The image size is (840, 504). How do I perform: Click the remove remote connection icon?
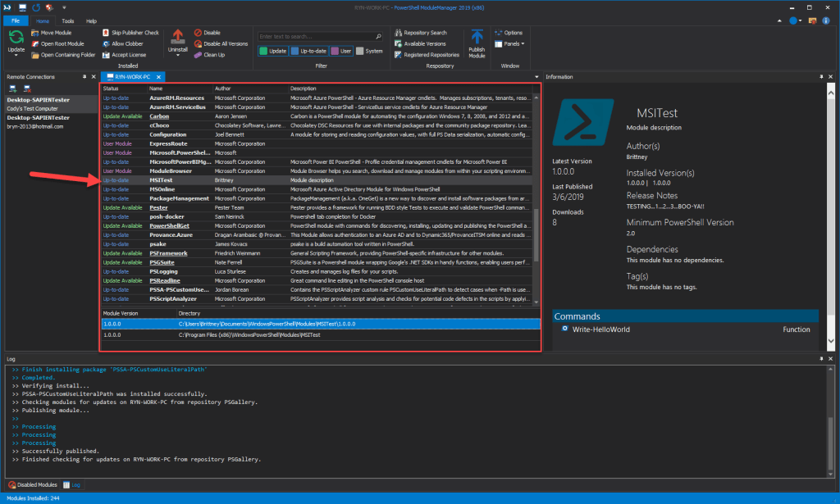click(x=27, y=89)
